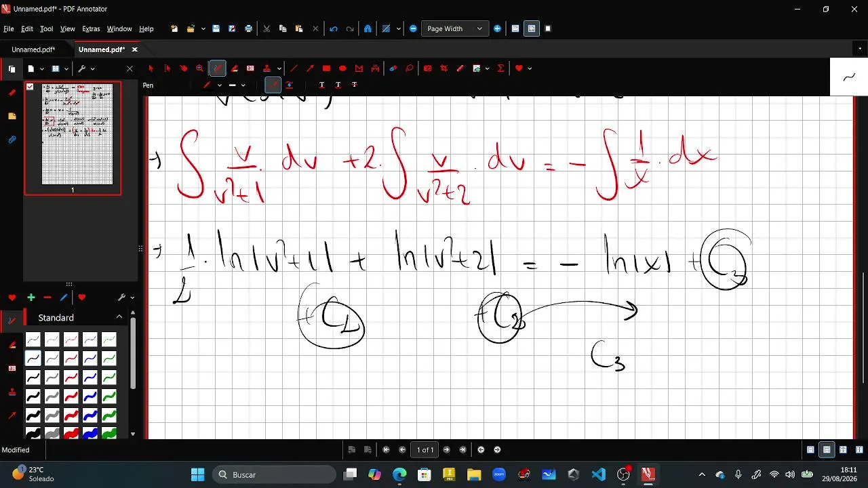Open Find with the binoculars icon
The image size is (868, 488).
(368, 28)
